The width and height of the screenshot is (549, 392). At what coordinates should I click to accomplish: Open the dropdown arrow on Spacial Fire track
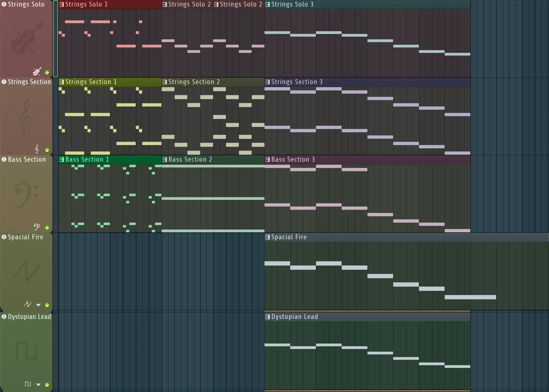(38, 305)
